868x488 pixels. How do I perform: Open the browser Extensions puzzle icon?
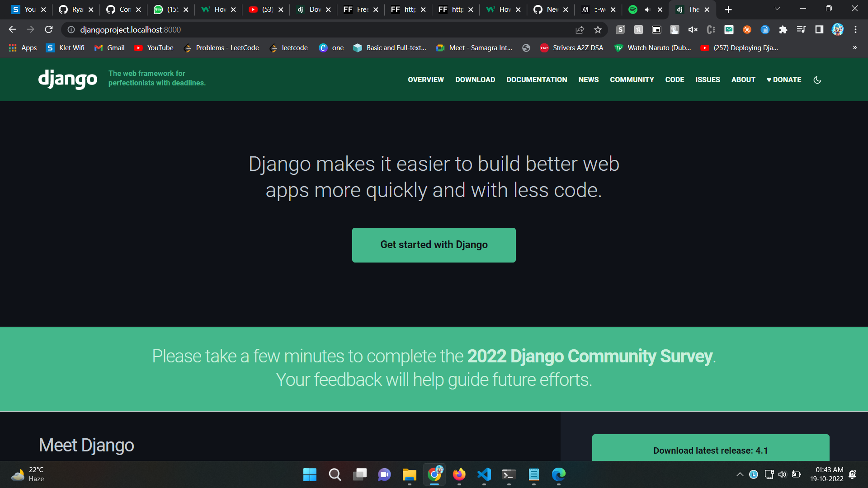783,29
